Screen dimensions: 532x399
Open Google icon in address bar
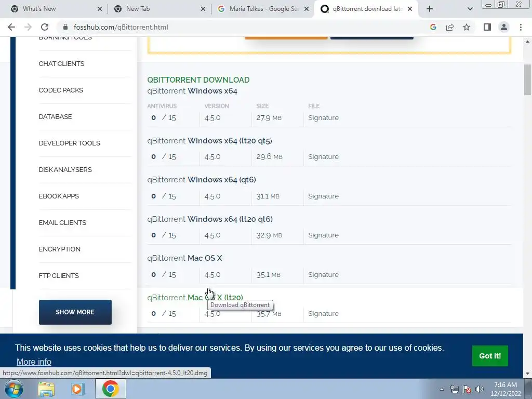pos(433,27)
